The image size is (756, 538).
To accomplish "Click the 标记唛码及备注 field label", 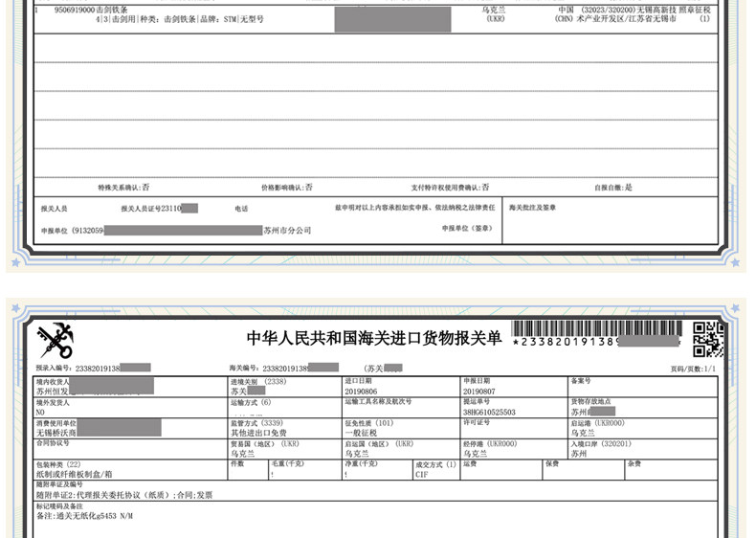I will (59, 506).
